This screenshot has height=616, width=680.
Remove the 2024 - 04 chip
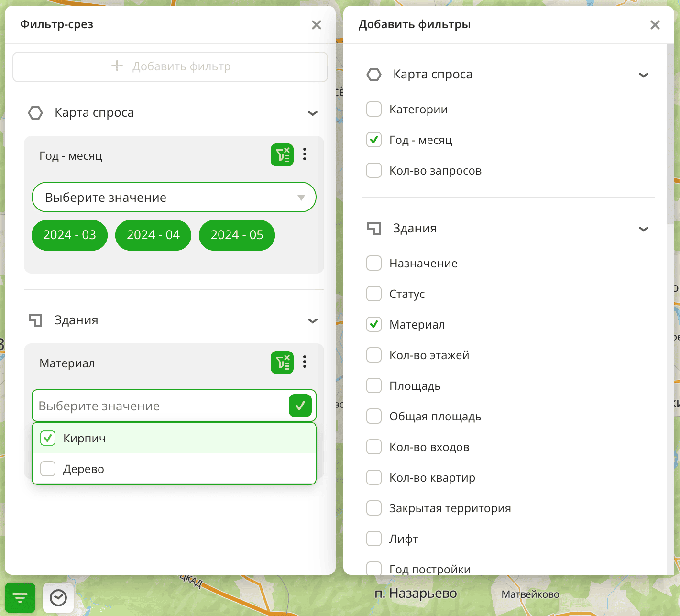[x=153, y=235]
